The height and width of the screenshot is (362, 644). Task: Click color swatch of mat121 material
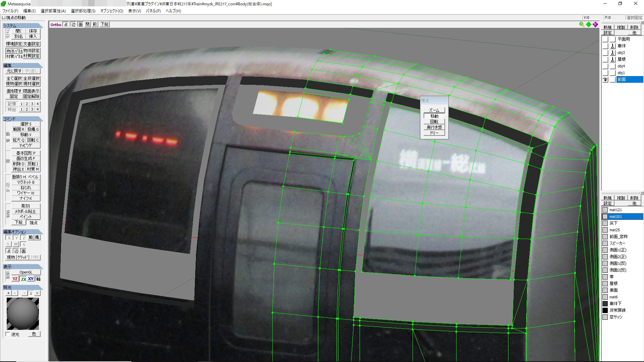click(605, 210)
